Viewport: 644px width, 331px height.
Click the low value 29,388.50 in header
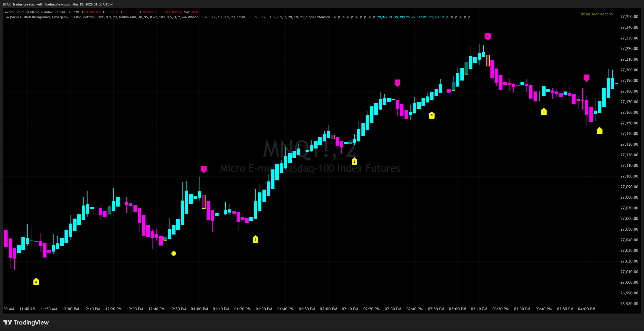click(131, 12)
